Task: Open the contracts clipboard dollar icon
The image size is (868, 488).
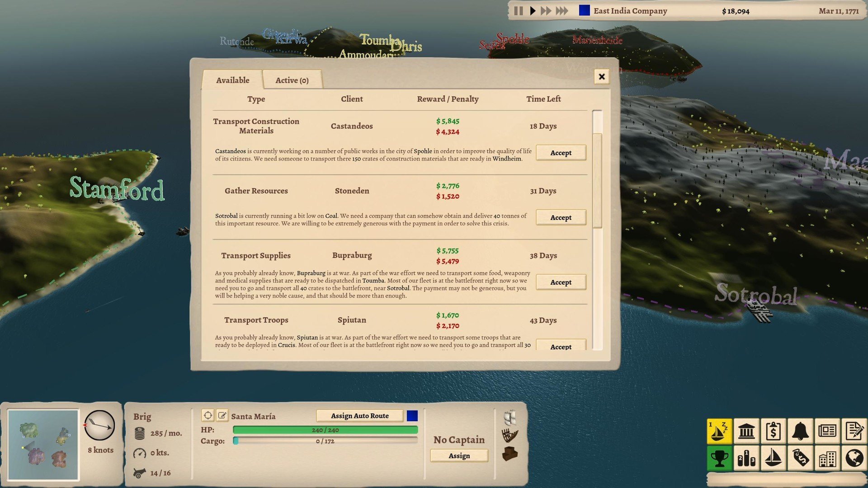Action: pos(773,431)
